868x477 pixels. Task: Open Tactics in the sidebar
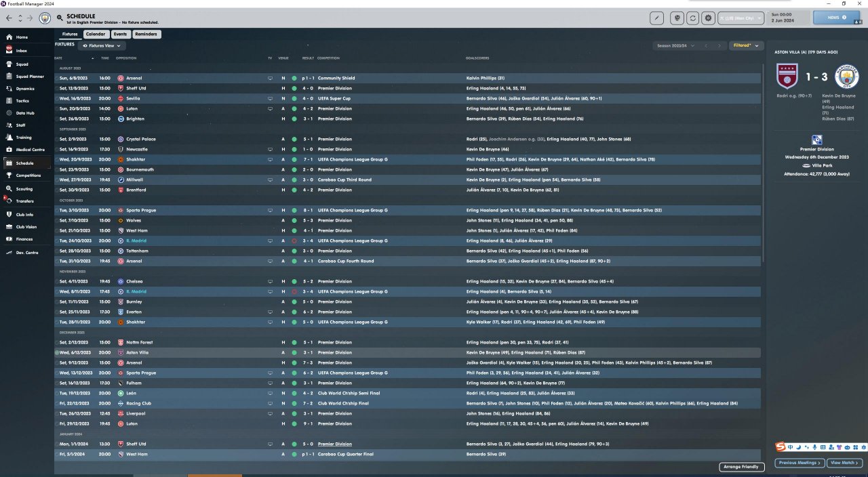coord(26,101)
